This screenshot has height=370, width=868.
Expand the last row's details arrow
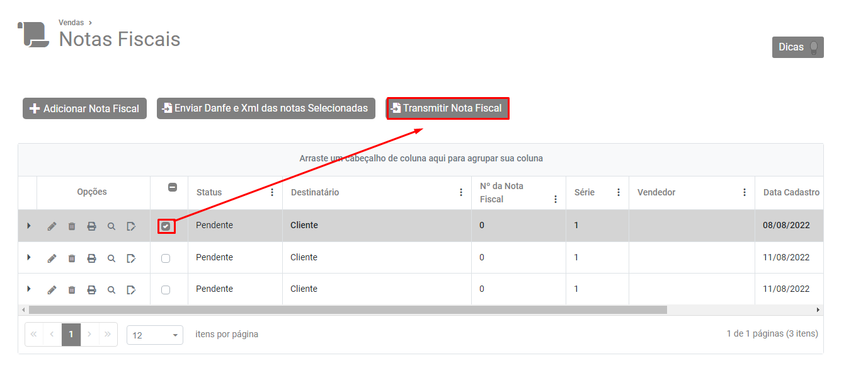point(28,289)
